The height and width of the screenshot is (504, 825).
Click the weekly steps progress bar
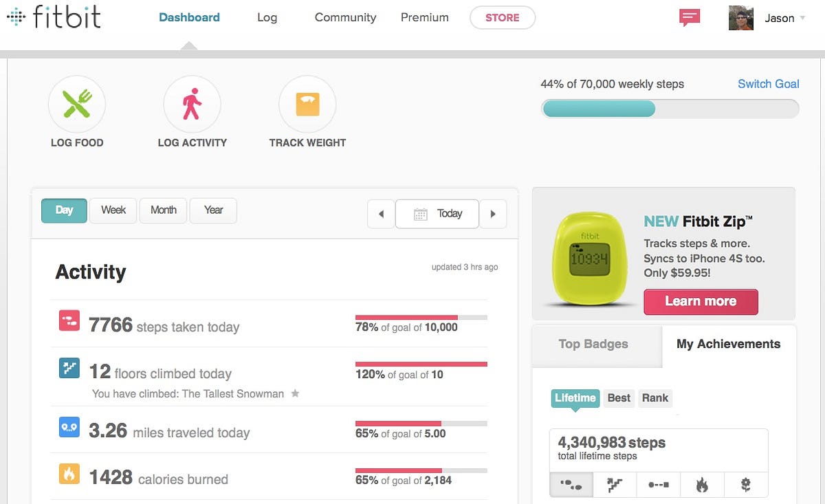click(670, 109)
